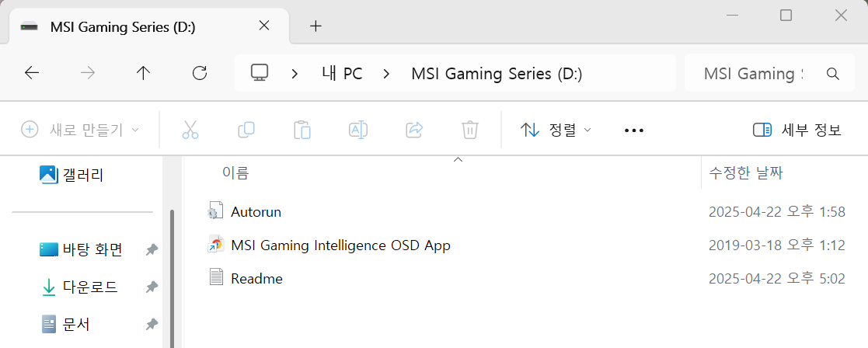Image resolution: width=868 pixels, height=348 pixels.
Task: Sort by 수정한 날짜 column header
Action: (x=746, y=173)
